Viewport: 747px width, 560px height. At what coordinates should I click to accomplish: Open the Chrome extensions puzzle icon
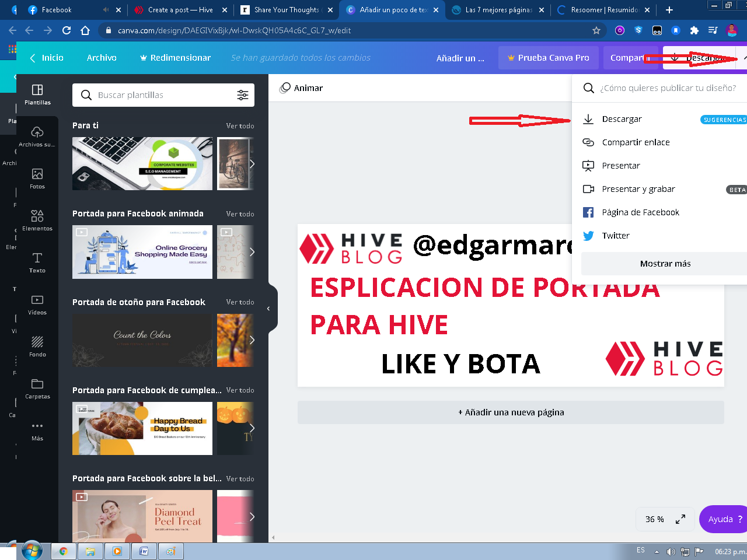[694, 30]
